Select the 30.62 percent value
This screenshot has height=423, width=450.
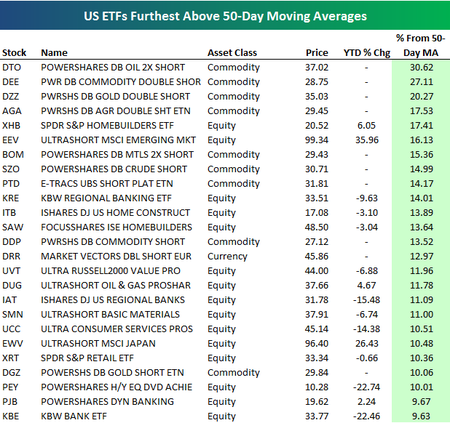pyautogui.click(x=421, y=67)
